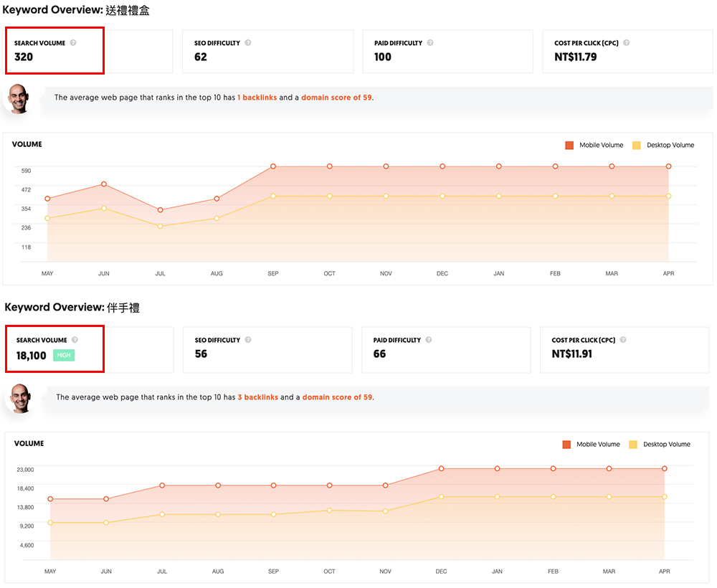Click the SEO Difficulty help icon for 伴手禮
Image resolution: width=717 pixels, height=588 pixels.
tap(249, 340)
